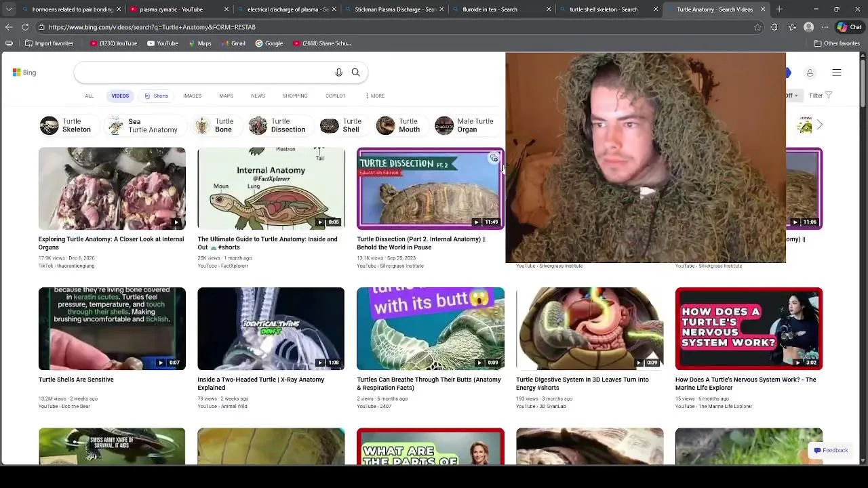Open the What Are The Parts Of thumbnail
Viewport: 868px width, 488px height.
click(x=431, y=447)
